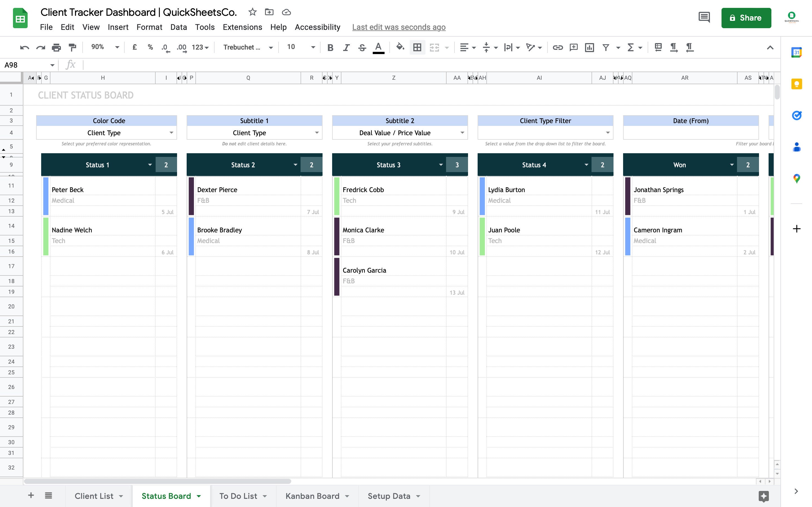Toggle strikethrough formatting

[362, 47]
